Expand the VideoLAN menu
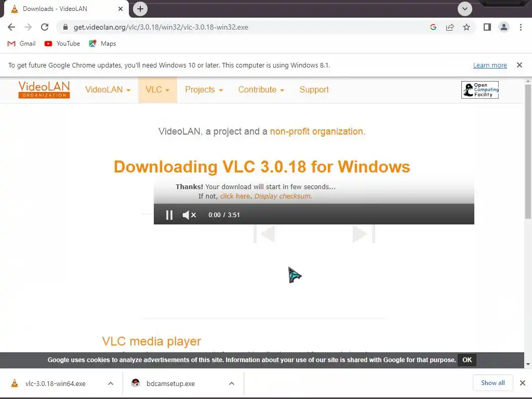This screenshot has width=532, height=399. (x=108, y=89)
